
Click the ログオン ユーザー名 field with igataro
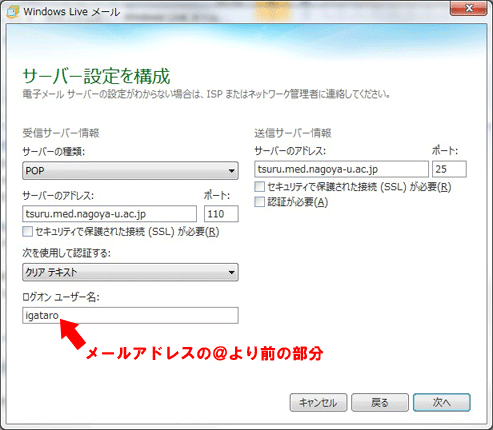130,315
